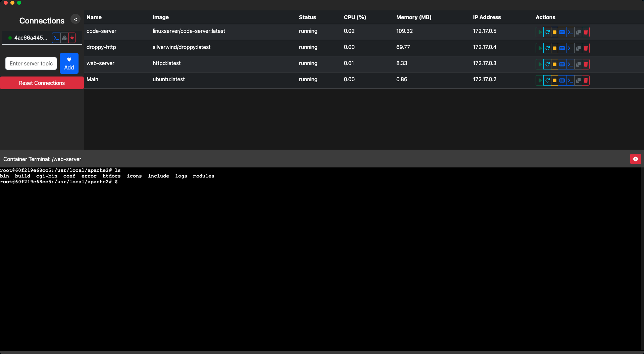644x354 pixels.
Task: Focus the Enter server topic field
Action: [x=31, y=63]
